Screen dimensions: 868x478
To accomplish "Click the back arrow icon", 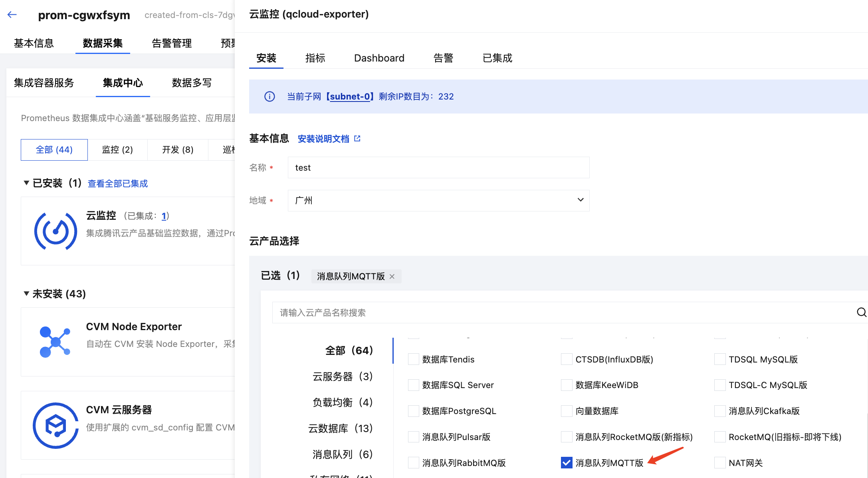I will tap(12, 15).
